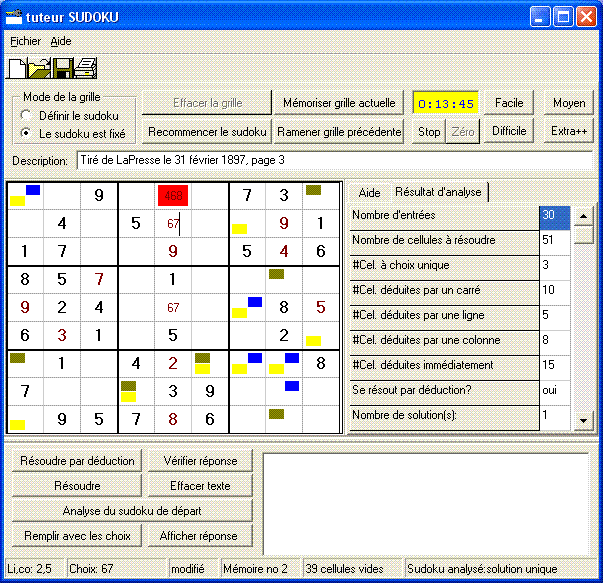This screenshot has height=583, width=603.
Task: Click '#Cel. déduites par une ligne' row
Action: tap(460, 318)
